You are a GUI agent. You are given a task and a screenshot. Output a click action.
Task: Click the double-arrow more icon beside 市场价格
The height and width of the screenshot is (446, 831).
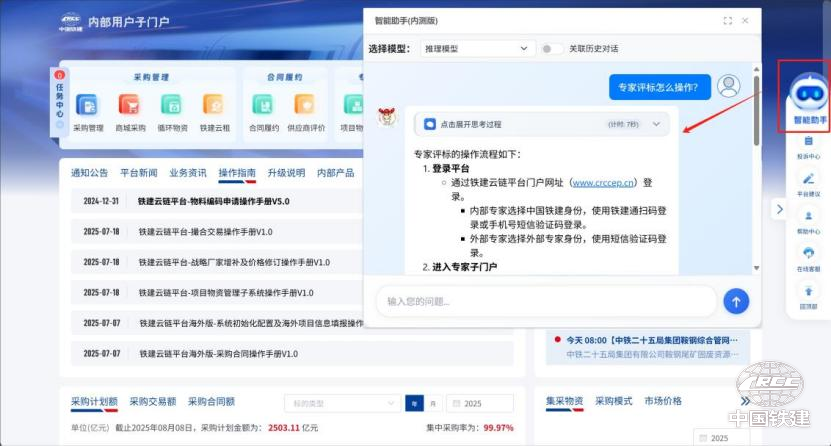[x=745, y=401]
